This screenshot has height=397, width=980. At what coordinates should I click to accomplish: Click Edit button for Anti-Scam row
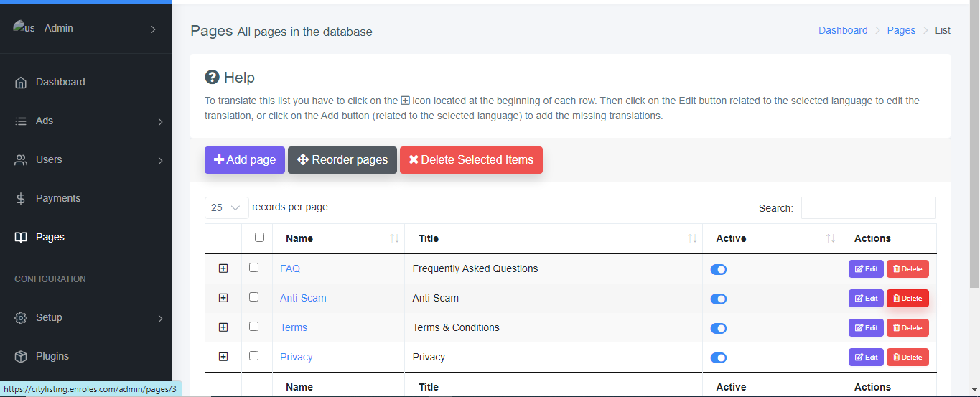point(866,299)
